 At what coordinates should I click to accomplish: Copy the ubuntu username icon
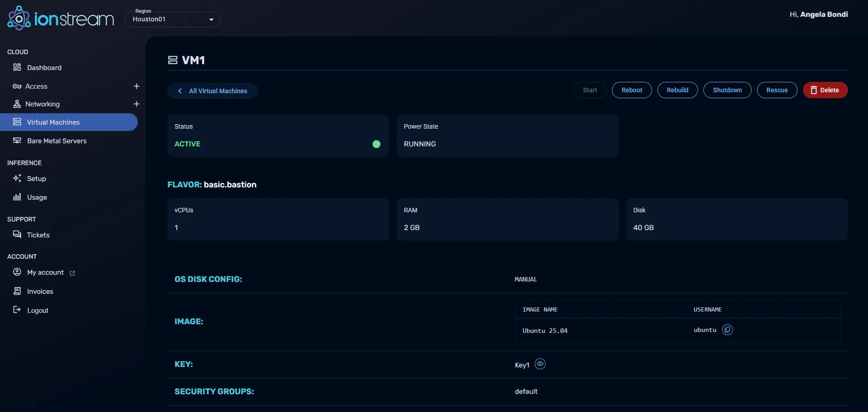point(728,330)
